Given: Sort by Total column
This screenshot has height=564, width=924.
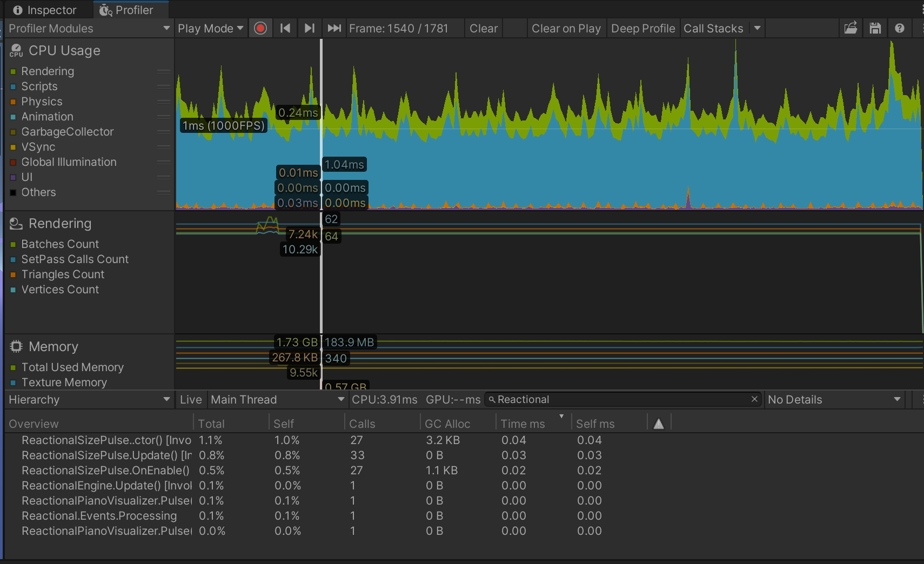Looking at the screenshot, I should (231, 424).
